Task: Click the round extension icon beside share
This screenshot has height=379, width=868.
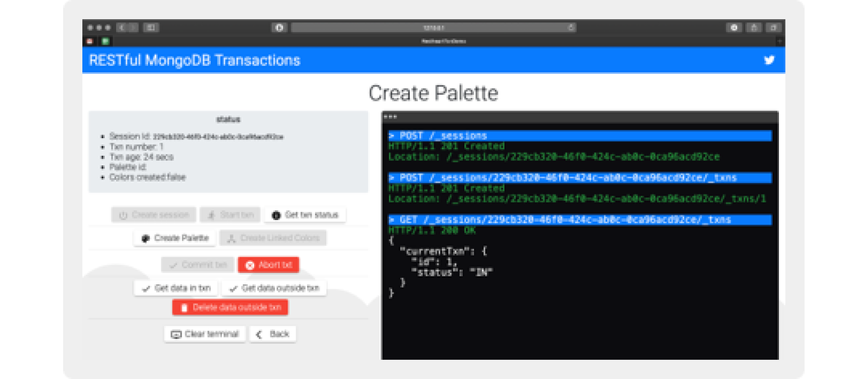Action: [734, 27]
